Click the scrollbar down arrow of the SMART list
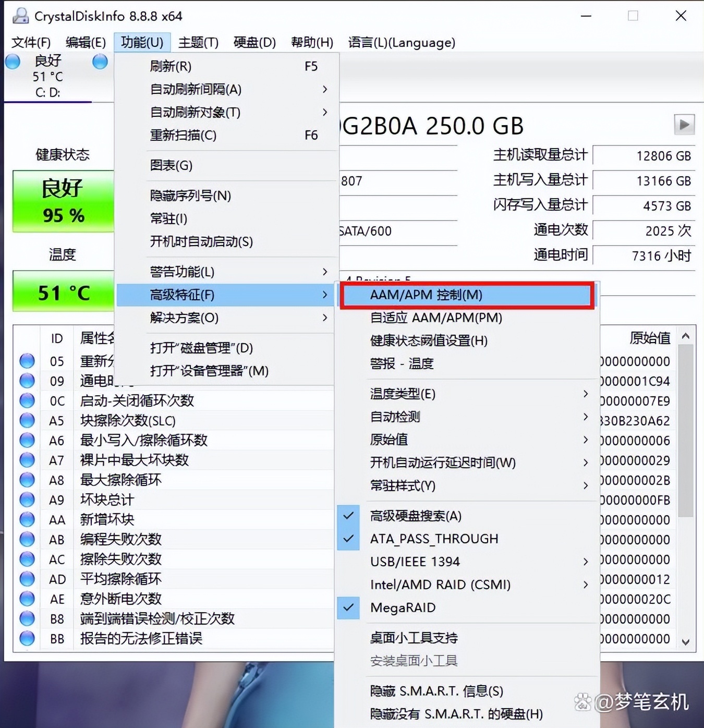Image resolution: width=704 pixels, height=728 pixels. point(686,642)
